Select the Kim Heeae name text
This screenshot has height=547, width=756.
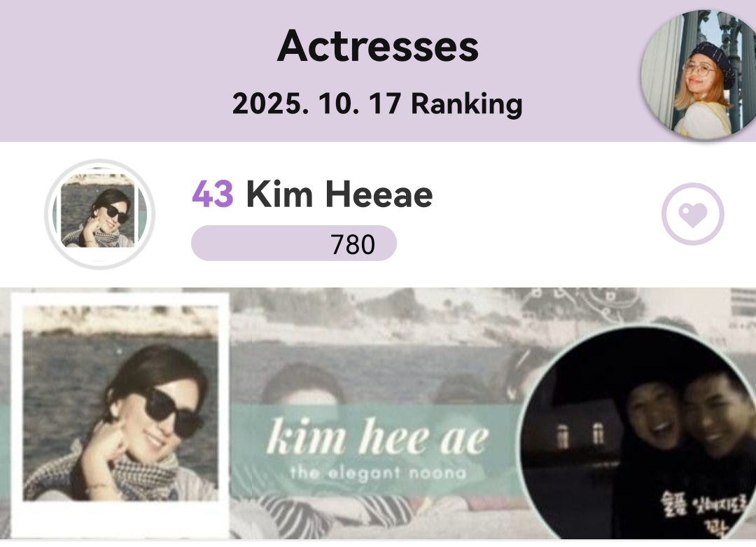coord(339,194)
